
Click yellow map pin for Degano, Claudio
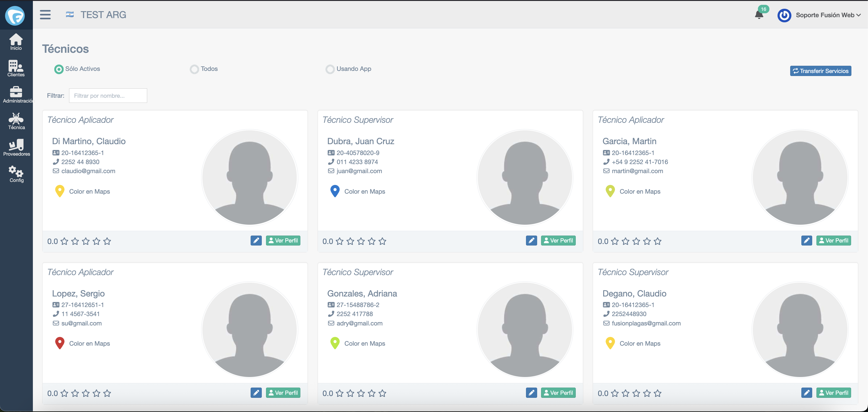[x=610, y=343]
